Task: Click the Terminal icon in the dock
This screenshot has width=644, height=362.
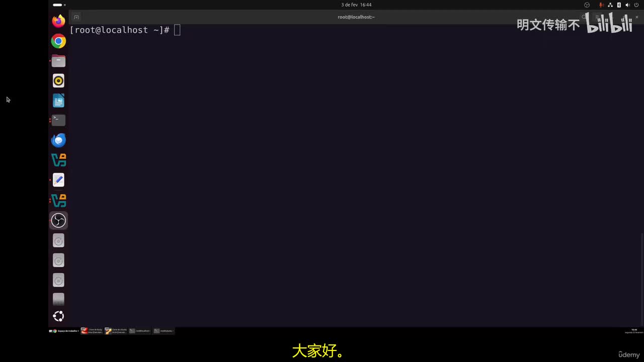Action: pos(58,120)
